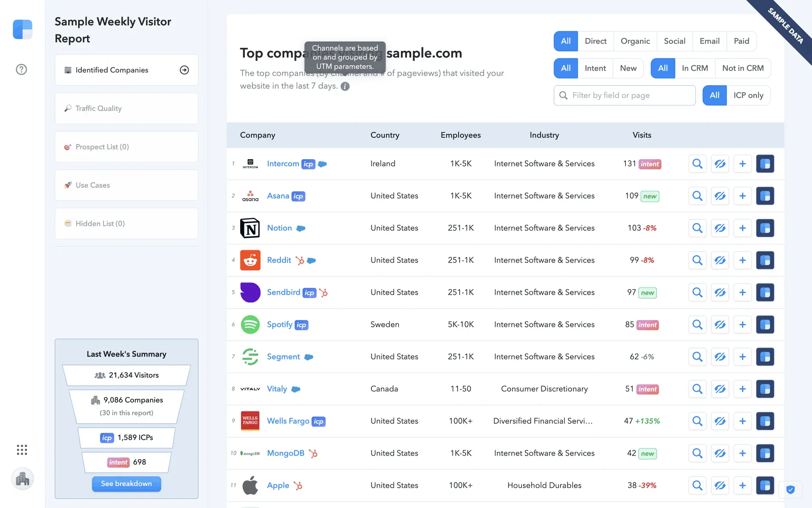
Task: Click the See breakdown button
Action: [x=126, y=483]
